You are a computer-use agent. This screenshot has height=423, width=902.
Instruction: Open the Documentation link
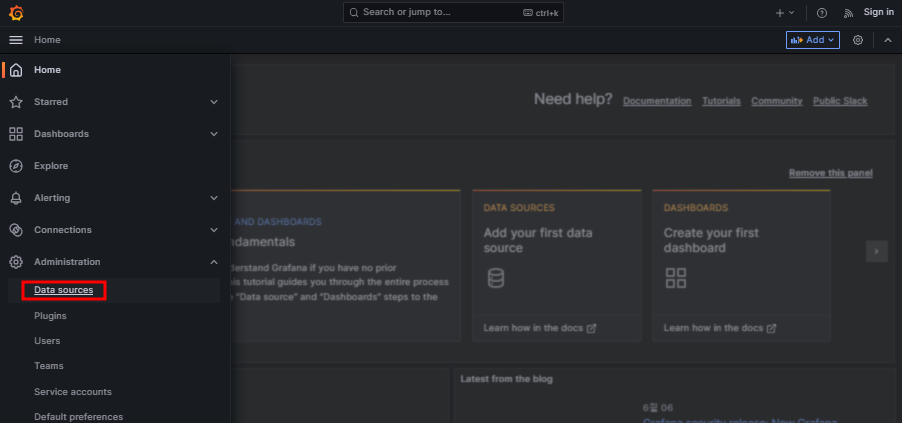[x=657, y=101]
